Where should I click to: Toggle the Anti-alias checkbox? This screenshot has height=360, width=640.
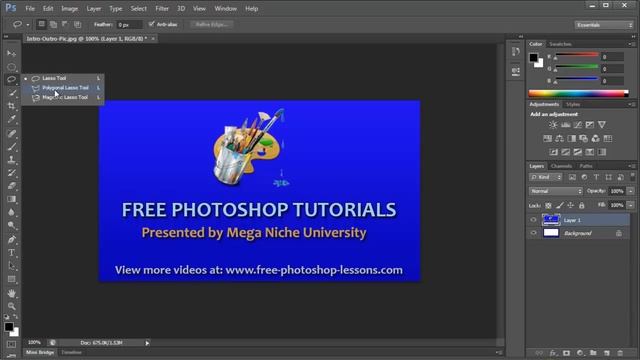click(x=151, y=24)
